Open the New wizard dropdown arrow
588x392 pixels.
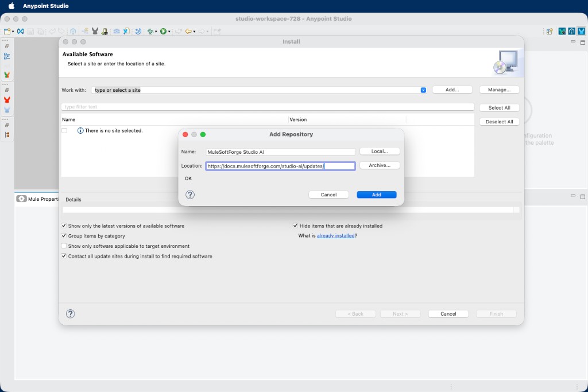tap(13, 32)
